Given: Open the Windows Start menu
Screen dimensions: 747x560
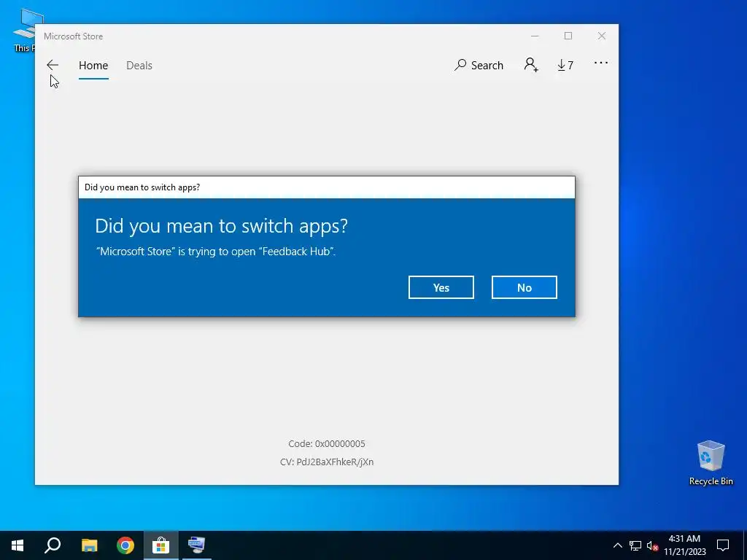Looking at the screenshot, I should click(18, 545).
